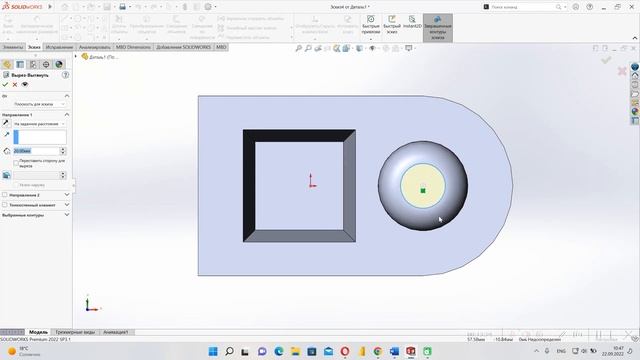Click the 20.00мм depth input field
640x360 pixels.
pos(36,151)
